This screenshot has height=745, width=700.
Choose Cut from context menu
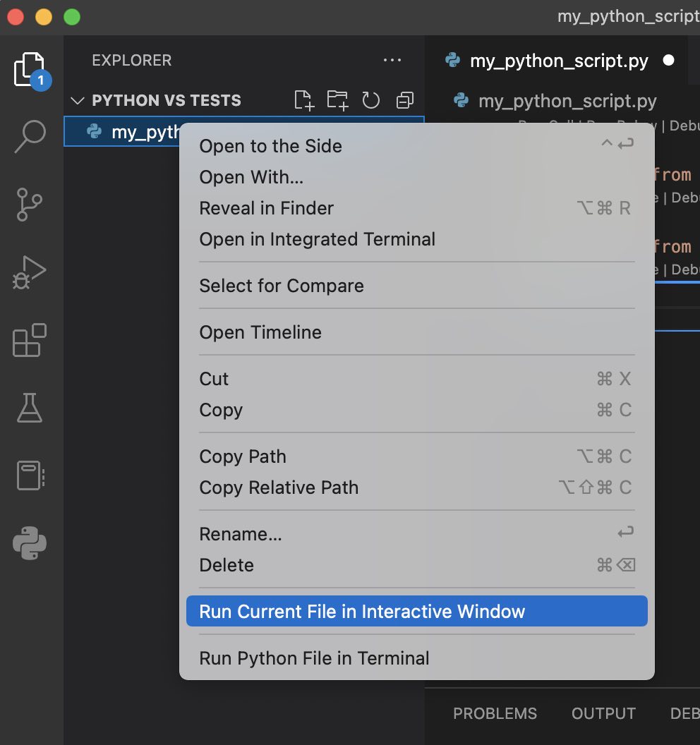[x=417, y=379]
